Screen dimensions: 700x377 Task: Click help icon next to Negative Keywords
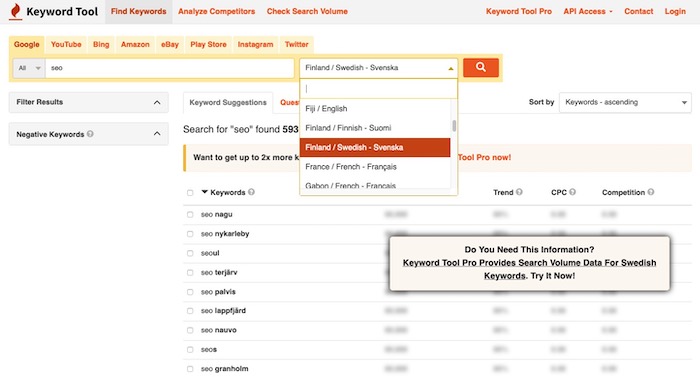coord(90,134)
